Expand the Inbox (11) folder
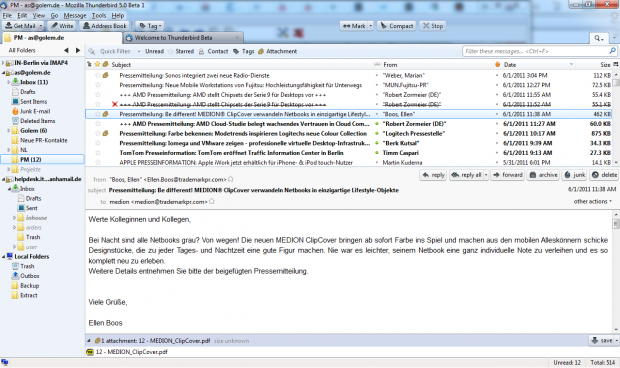The width and height of the screenshot is (620, 368). [x=9, y=82]
